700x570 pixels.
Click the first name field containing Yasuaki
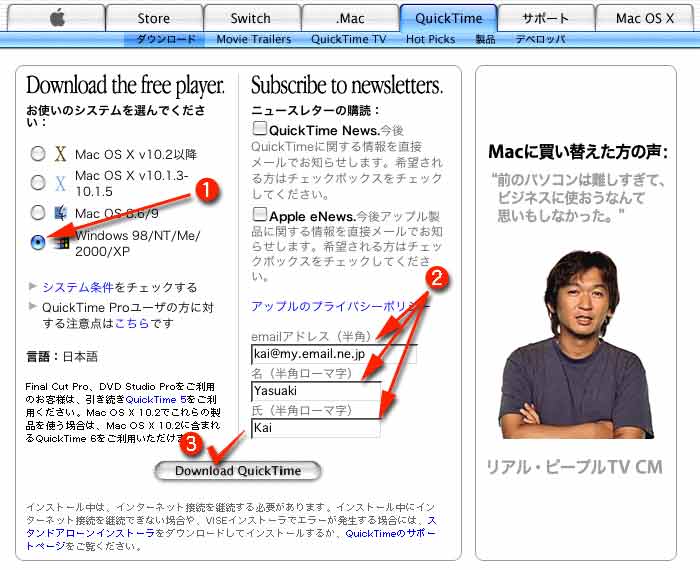[x=317, y=391]
